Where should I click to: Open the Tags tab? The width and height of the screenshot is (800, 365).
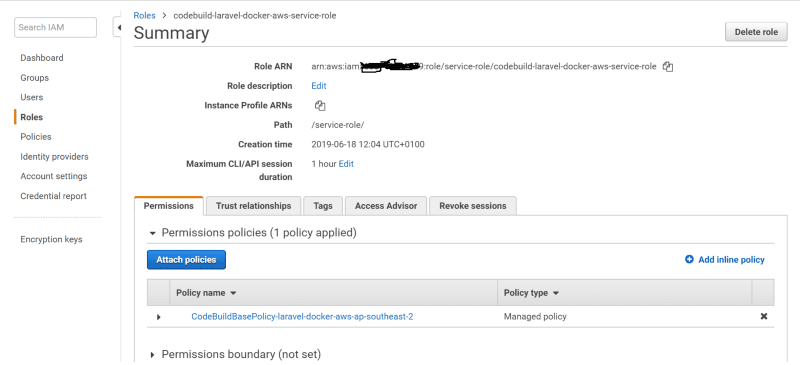pos(323,206)
